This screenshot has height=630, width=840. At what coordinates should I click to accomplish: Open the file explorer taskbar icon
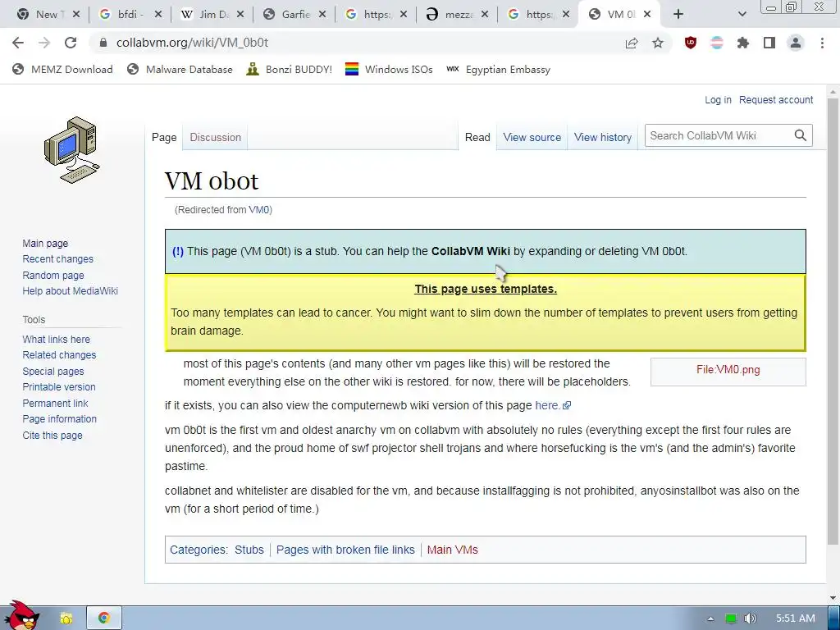[x=66, y=619]
